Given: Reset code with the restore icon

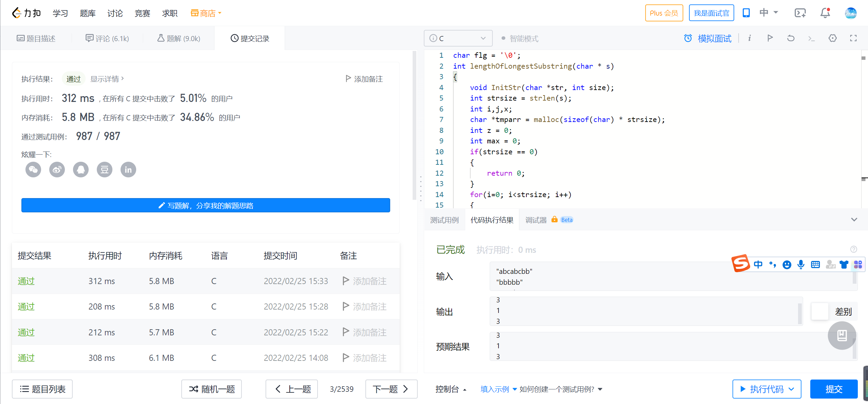Looking at the screenshot, I should (x=791, y=38).
